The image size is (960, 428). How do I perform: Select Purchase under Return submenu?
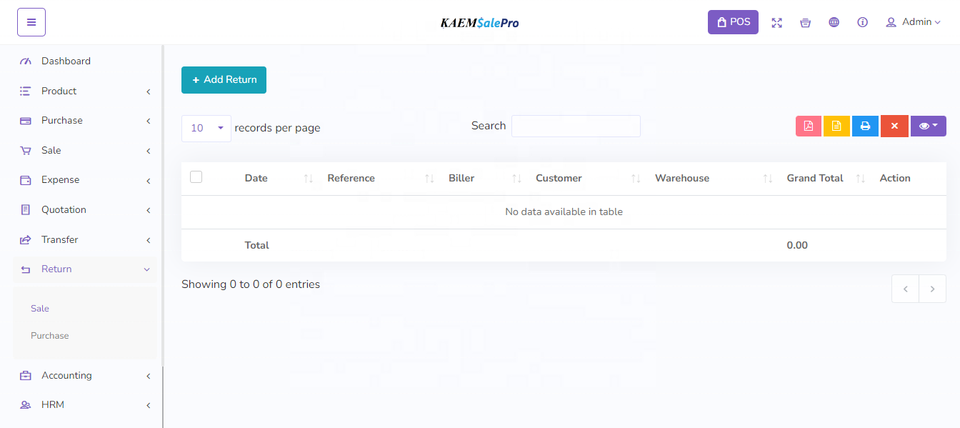50,336
